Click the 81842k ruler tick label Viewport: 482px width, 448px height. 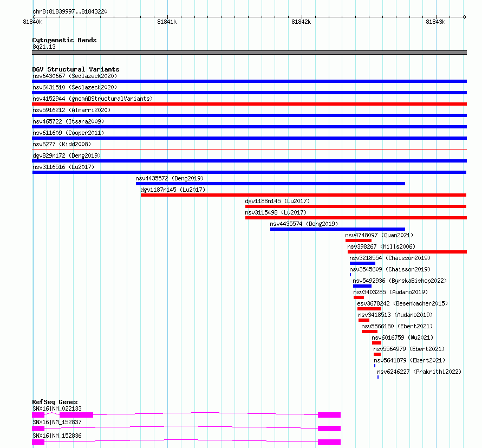tap(301, 22)
